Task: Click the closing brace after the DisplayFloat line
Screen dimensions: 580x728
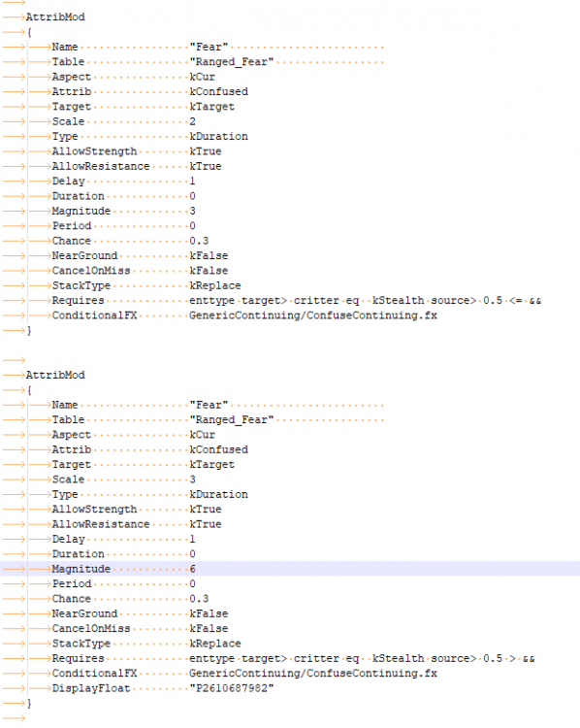Action: point(29,704)
